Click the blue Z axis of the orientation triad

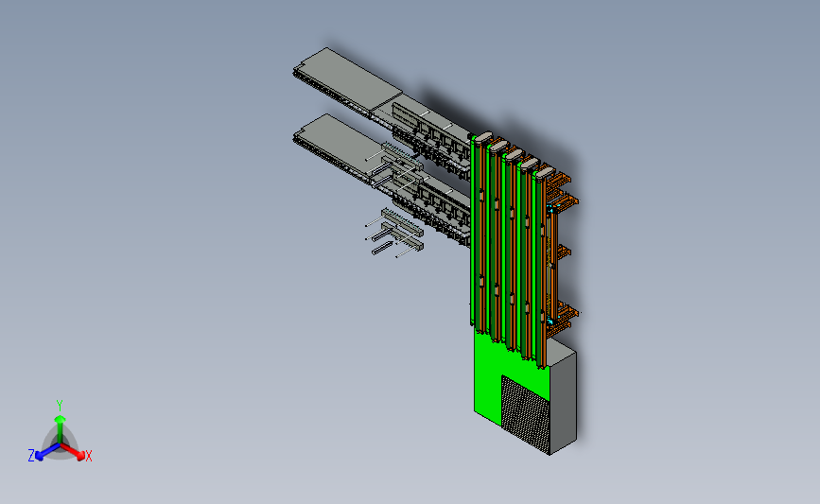pyautogui.click(x=44, y=452)
